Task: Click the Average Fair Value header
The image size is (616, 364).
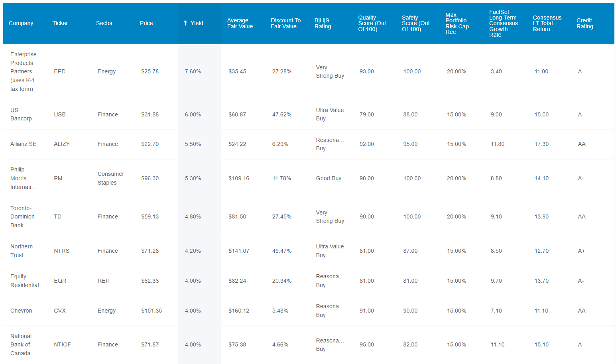Action: coord(240,24)
